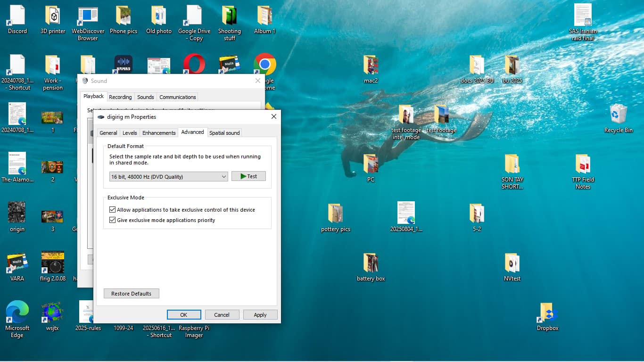This screenshot has height=362, width=644.
Task: Click the Microsoft Edge desktop icon
Action: (x=17, y=313)
